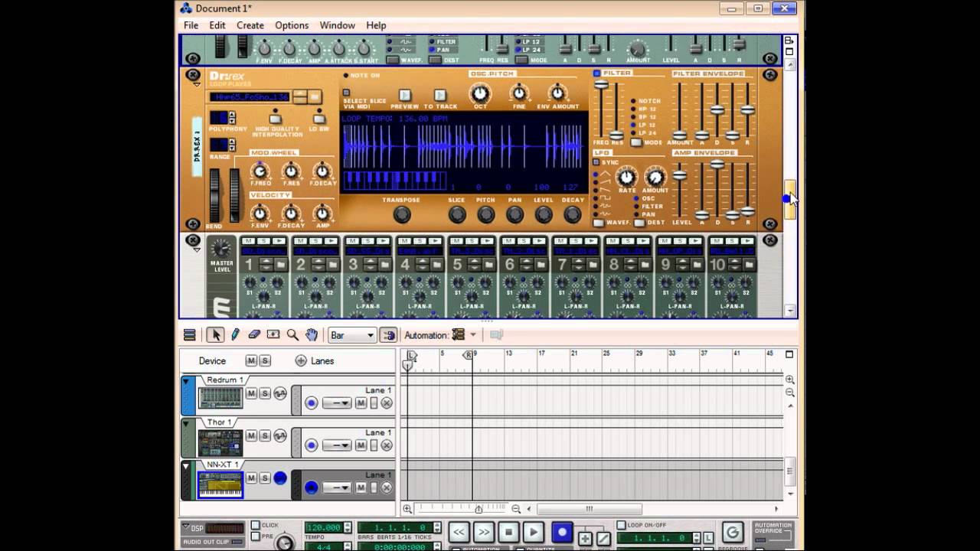Screen dimensions: 980x551
Task: Click the Dr.Rex To Track button
Action: click(x=439, y=96)
